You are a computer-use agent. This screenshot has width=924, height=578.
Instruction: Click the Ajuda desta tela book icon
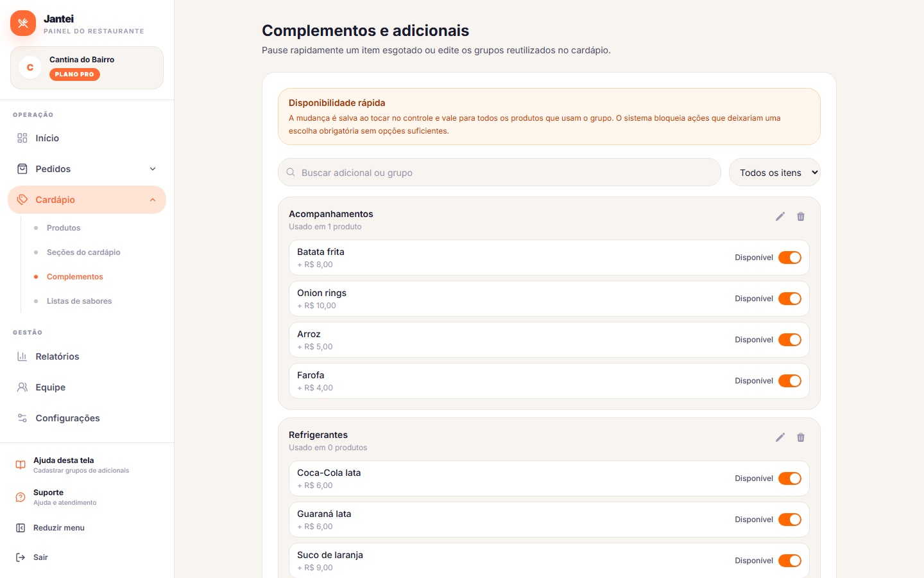[x=21, y=465]
